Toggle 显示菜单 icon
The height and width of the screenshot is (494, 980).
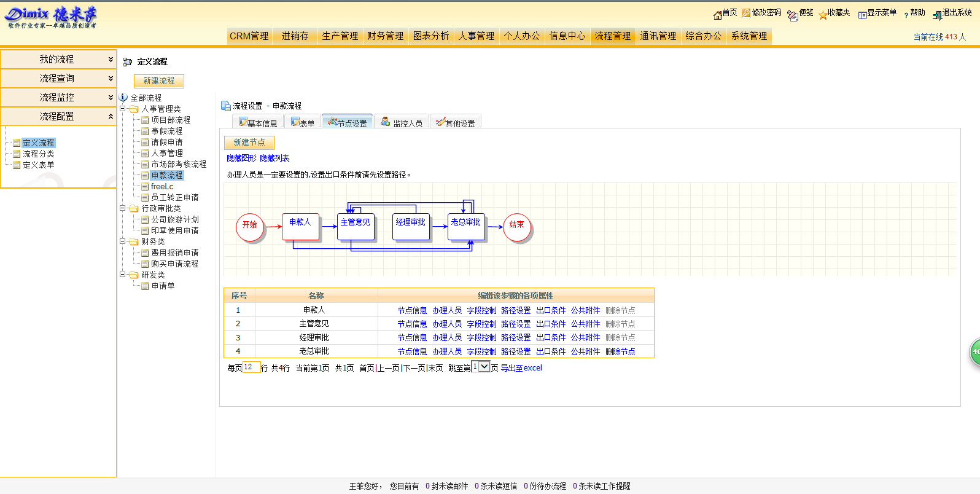[x=863, y=15]
